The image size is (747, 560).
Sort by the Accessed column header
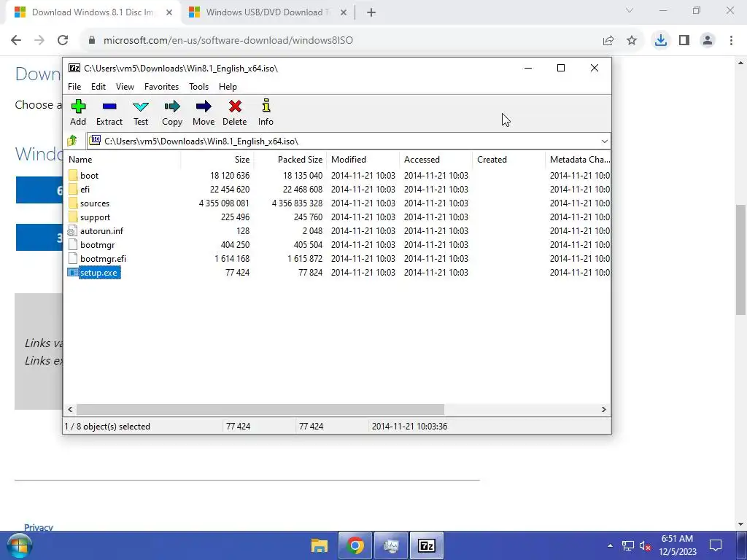click(436, 160)
